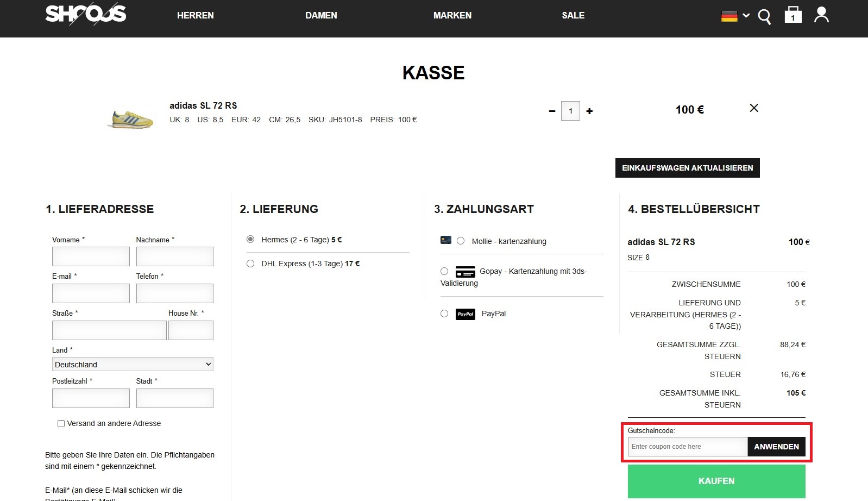Image resolution: width=868 pixels, height=501 pixels.
Task: Open the HERREN menu
Action: click(x=195, y=15)
